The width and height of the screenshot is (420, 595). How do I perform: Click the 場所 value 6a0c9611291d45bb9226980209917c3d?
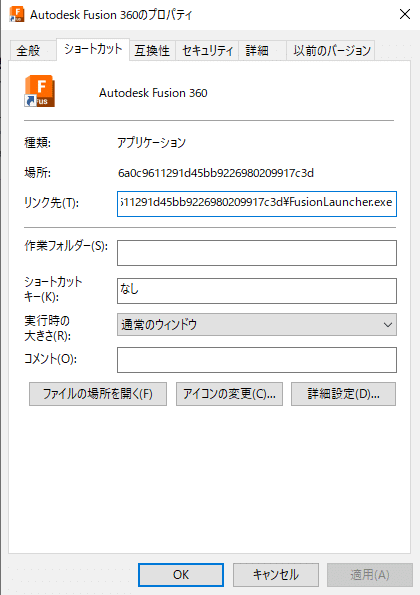pyautogui.click(x=216, y=173)
